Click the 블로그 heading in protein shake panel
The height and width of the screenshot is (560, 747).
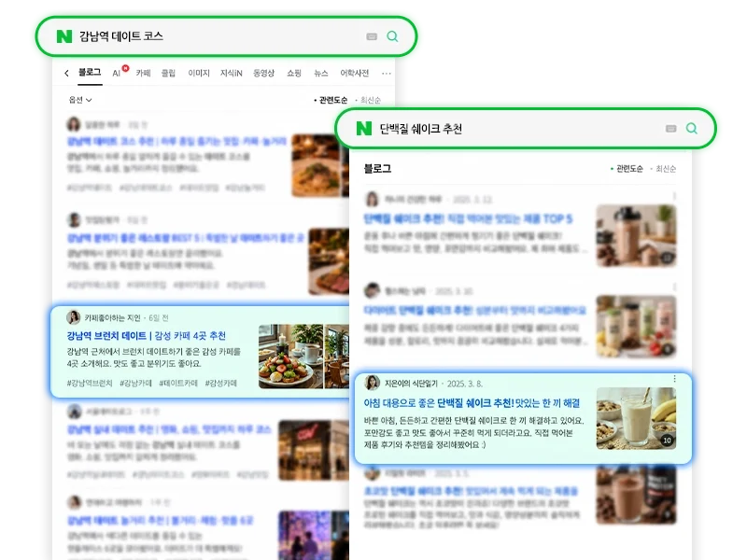tap(377, 169)
